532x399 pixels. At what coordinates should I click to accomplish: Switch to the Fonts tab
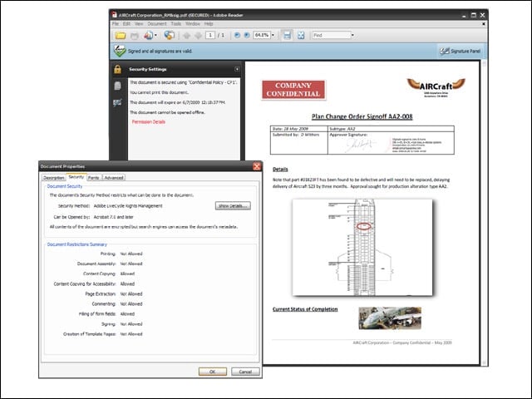coord(94,177)
